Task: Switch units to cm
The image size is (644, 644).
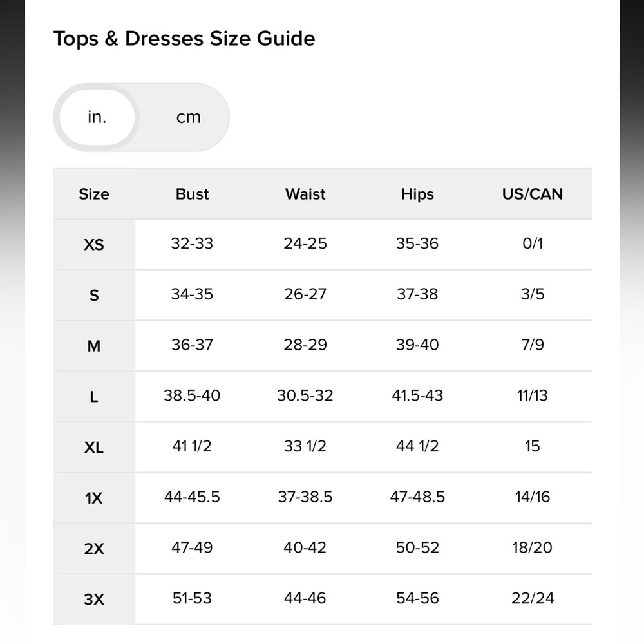Action: (x=189, y=117)
